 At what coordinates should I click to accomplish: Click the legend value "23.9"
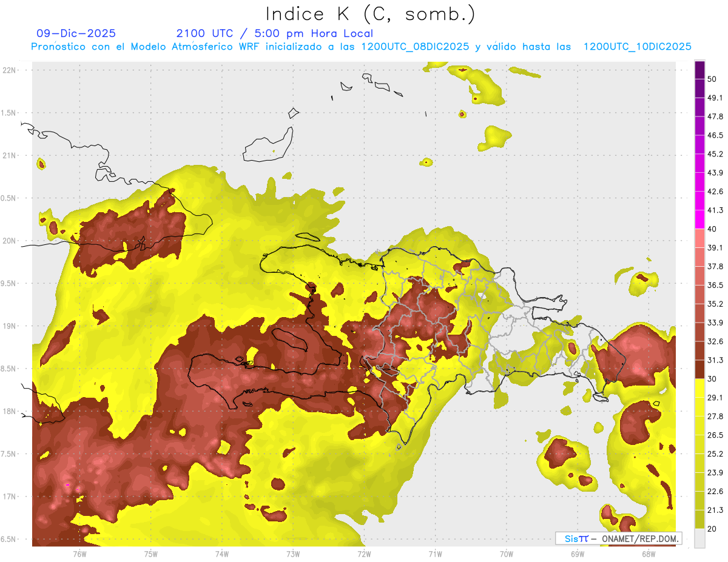(x=715, y=473)
